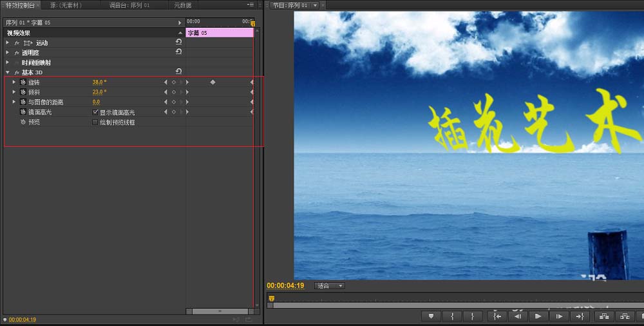The height and width of the screenshot is (326, 644).
Task: Click the Extract button
Action: coord(625,316)
